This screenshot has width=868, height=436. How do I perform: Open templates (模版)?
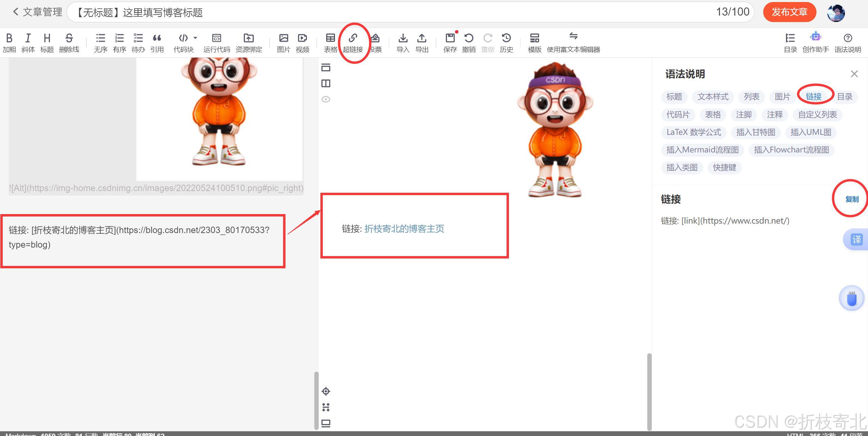(535, 43)
